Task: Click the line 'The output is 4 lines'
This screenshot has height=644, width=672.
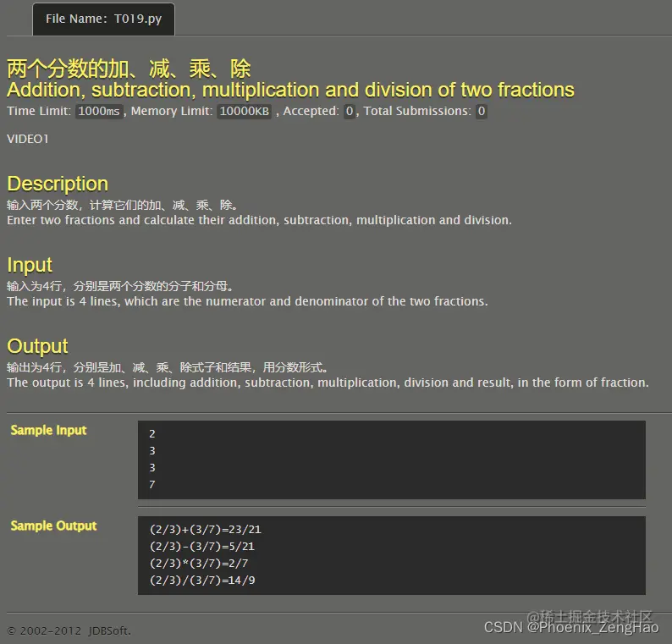Action: click(x=328, y=383)
